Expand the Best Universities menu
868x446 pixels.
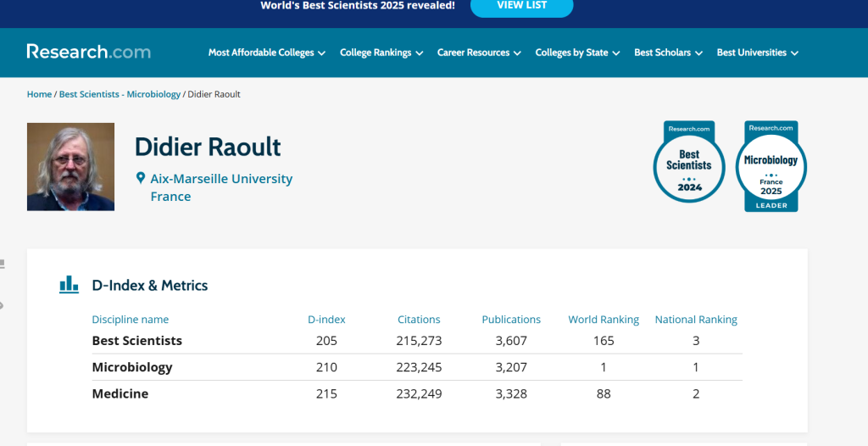(x=757, y=53)
